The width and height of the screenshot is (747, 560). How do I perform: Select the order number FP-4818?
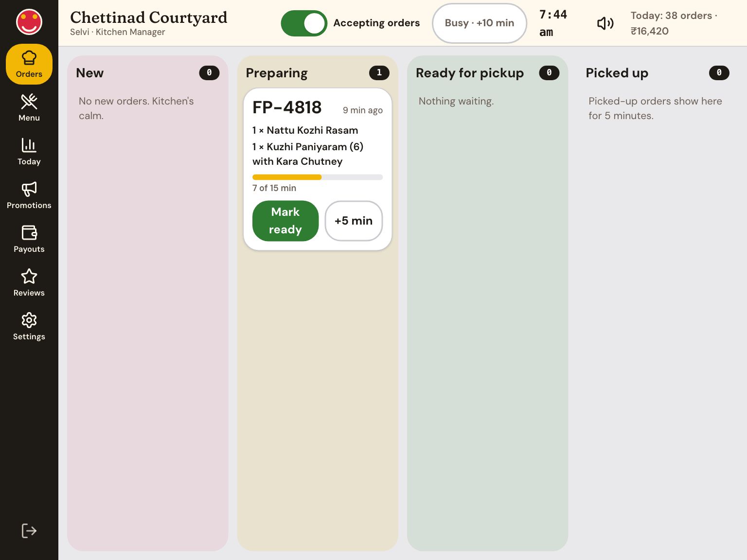coord(287,107)
